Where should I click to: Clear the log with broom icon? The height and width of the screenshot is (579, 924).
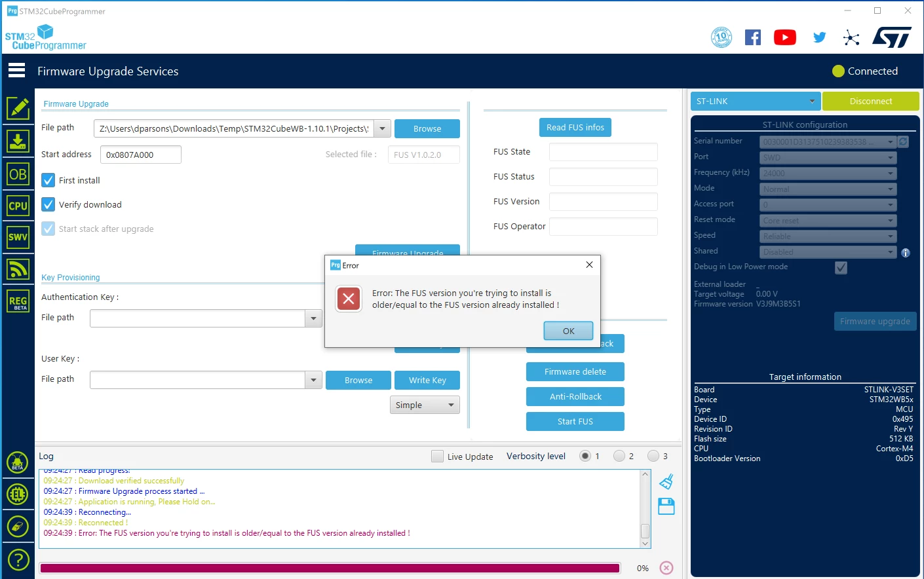[x=666, y=481]
